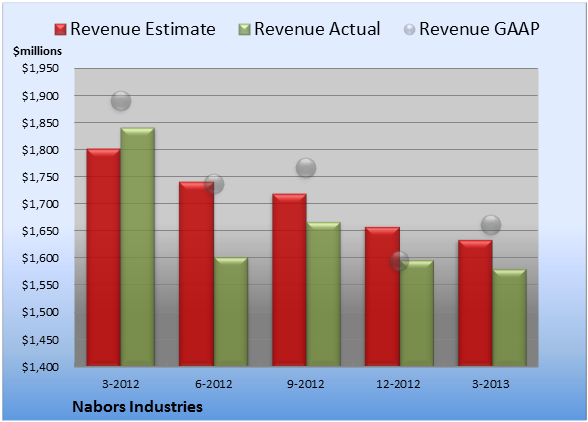This screenshot has width=588, height=422.
Task: Select the red estimate bar for 3-2012
Action: tap(104, 257)
